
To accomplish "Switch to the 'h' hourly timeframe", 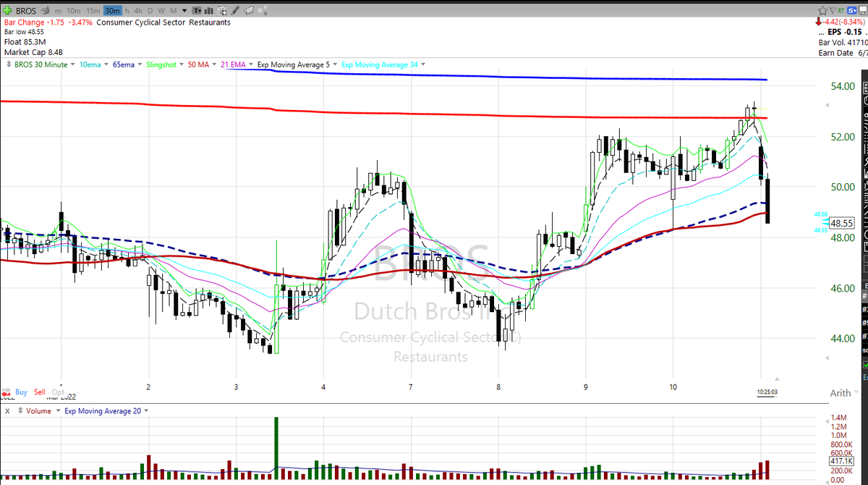I will pos(127,11).
